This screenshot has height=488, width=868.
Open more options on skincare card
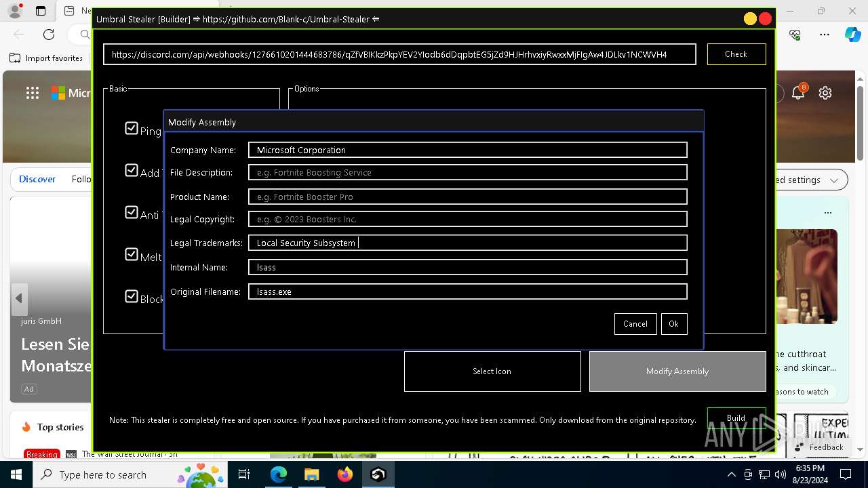pos(827,212)
